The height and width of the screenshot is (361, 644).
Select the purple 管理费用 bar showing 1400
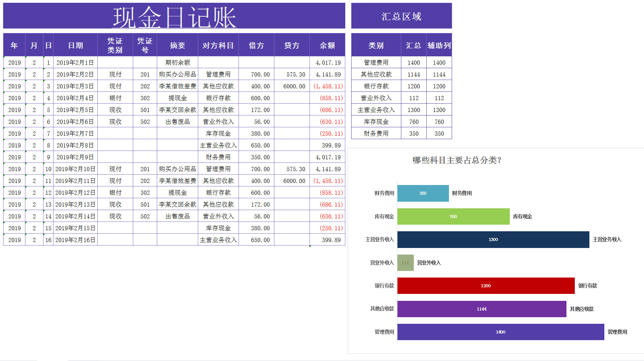click(500, 332)
